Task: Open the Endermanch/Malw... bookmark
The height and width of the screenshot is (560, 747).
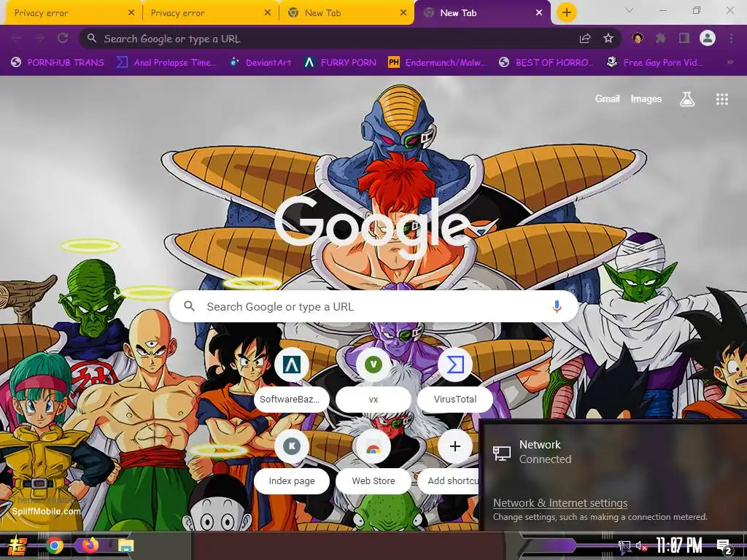Action: click(438, 63)
